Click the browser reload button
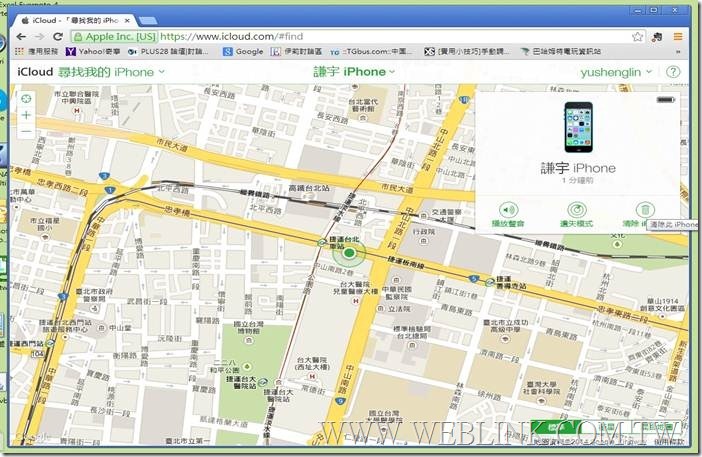The width and height of the screenshot is (702, 457). tap(71, 35)
